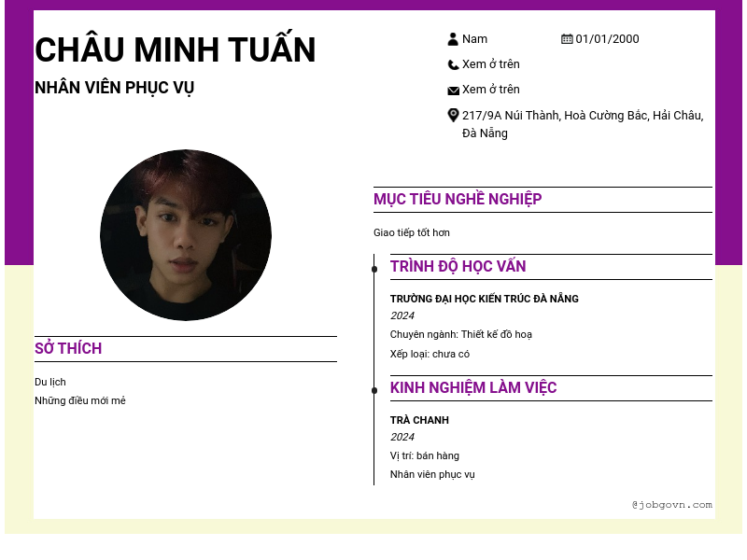Click the birthdate 01/01/2000

pyautogui.click(x=607, y=39)
